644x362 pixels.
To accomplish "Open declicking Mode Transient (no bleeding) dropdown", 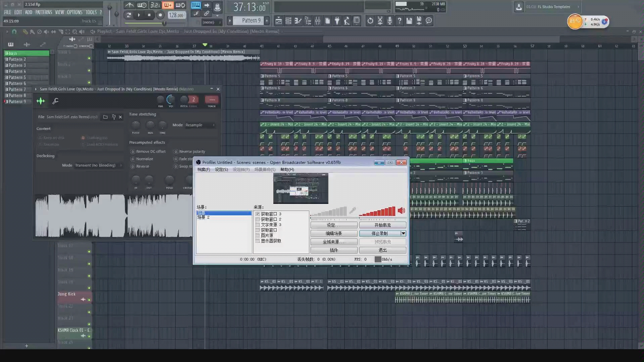I will (x=98, y=165).
